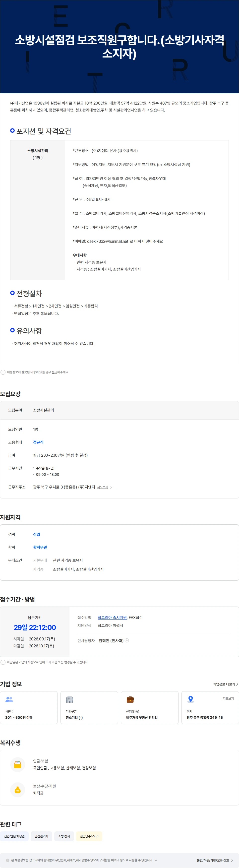The height and width of the screenshot is (868, 239).
Task: Expand 인사담당자 한혜민 details plus icon
Action: pos(127,640)
